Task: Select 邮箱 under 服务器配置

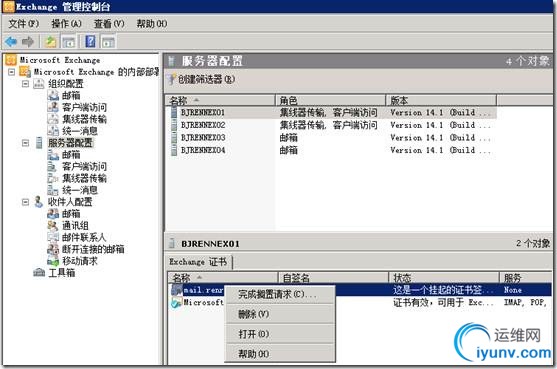Action: (71, 155)
